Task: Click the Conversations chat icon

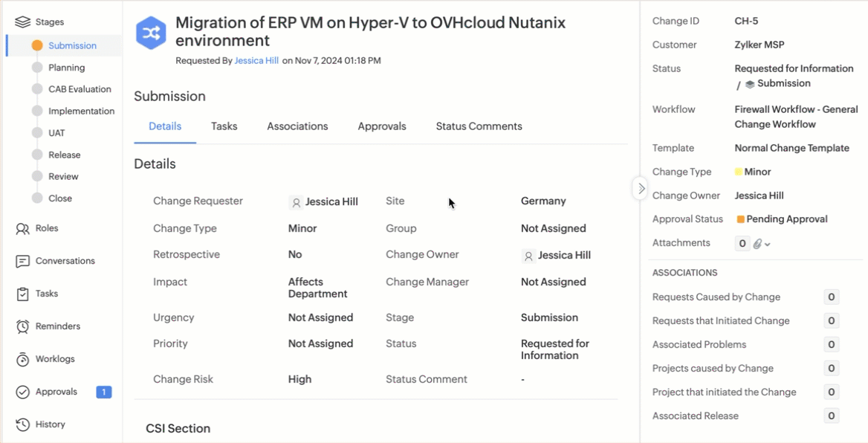Action: (22, 262)
